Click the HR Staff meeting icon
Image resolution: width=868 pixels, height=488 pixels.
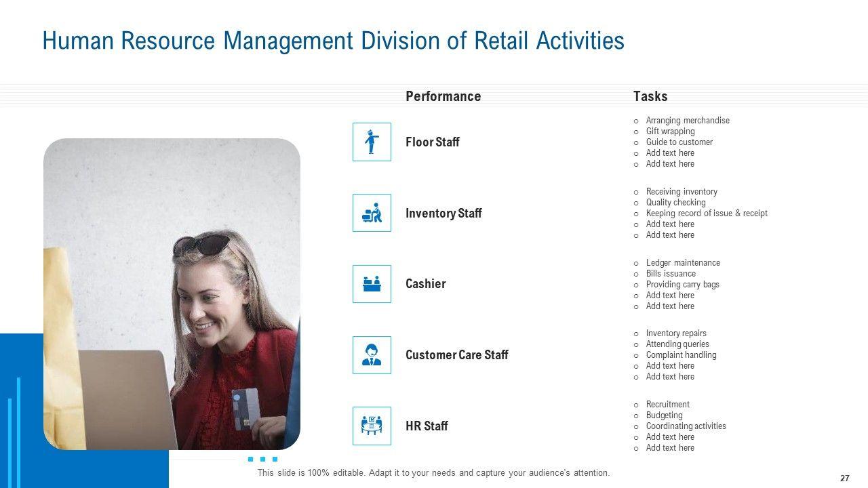point(372,426)
